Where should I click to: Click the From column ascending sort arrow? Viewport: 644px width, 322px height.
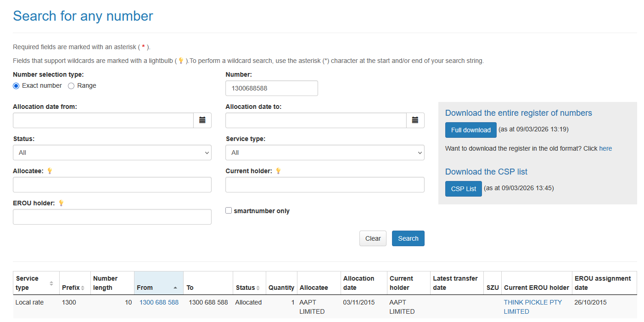175,288
